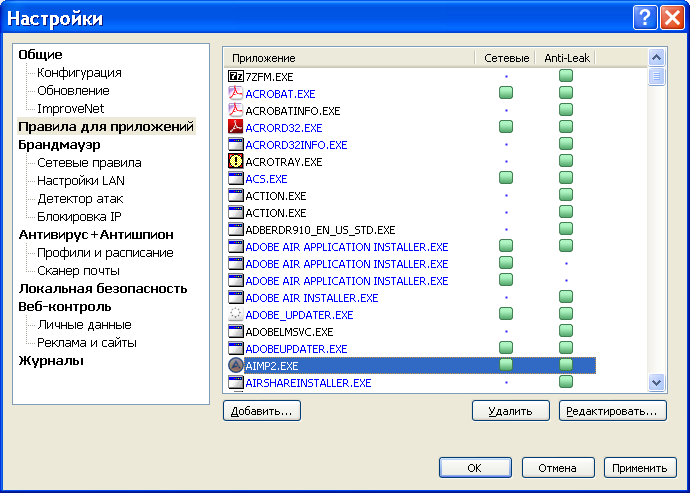Viewport: 690px width, 493px height.
Task: Click the dotted circle icon of ADOBE_UPDATER.EXE
Action: (x=235, y=315)
